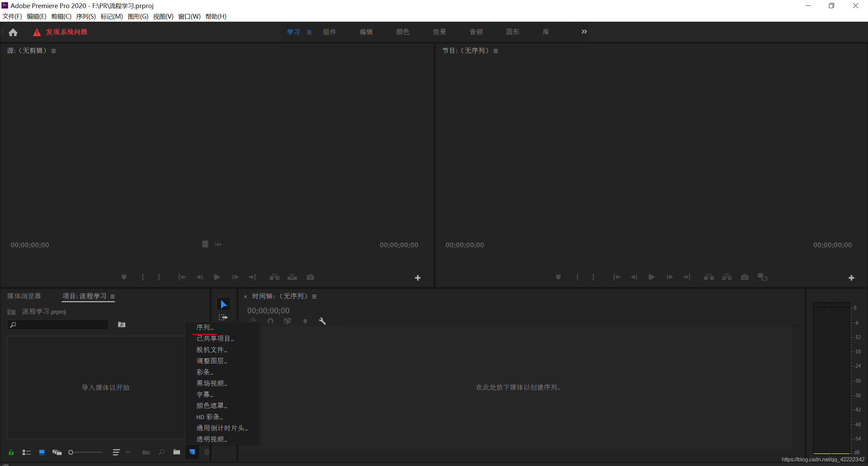The image size is (868, 466).
Task: Toggle Linked Selection in timeline
Action: click(x=288, y=321)
